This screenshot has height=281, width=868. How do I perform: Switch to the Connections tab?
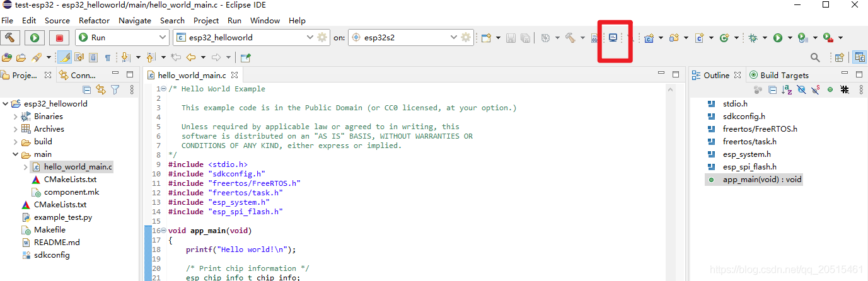point(78,75)
